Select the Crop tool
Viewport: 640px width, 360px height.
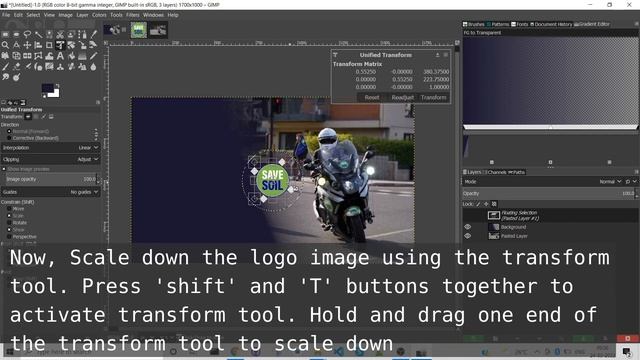(49, 45)
